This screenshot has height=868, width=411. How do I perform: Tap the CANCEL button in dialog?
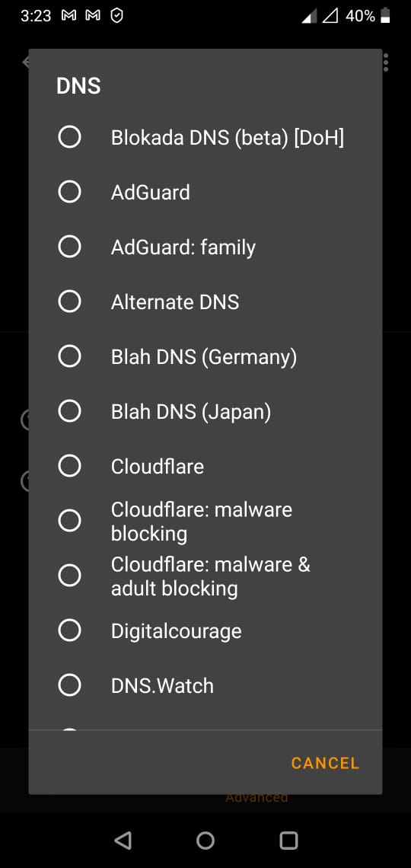point(325,763)
